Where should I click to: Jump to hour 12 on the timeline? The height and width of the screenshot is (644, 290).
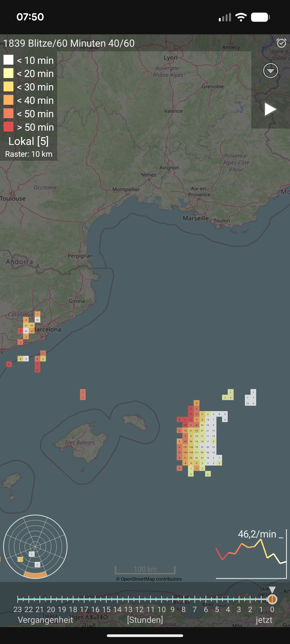139,609
